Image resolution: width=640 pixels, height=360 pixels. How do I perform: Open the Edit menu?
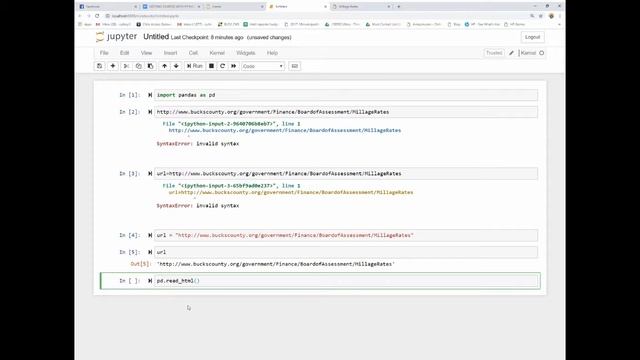[124, 53]
